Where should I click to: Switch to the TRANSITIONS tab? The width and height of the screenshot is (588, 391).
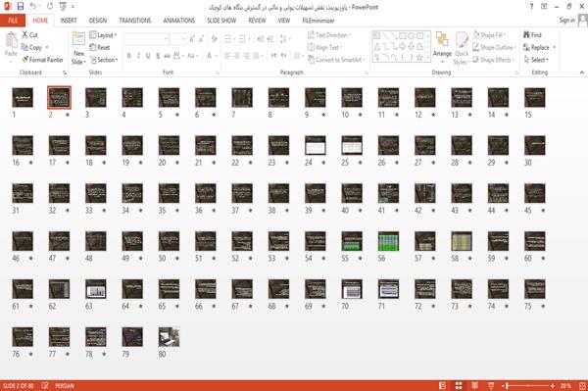(x=135, y=21)
